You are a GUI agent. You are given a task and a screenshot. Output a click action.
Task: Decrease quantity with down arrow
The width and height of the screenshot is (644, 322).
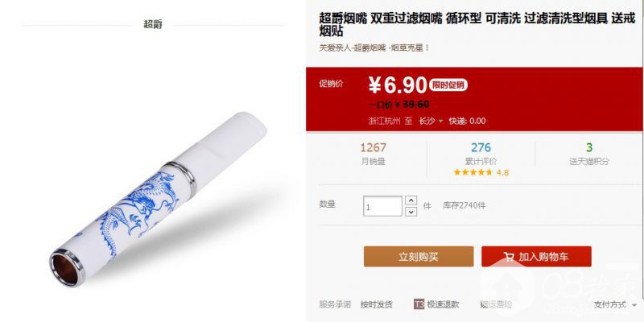[x=411, y=212]
